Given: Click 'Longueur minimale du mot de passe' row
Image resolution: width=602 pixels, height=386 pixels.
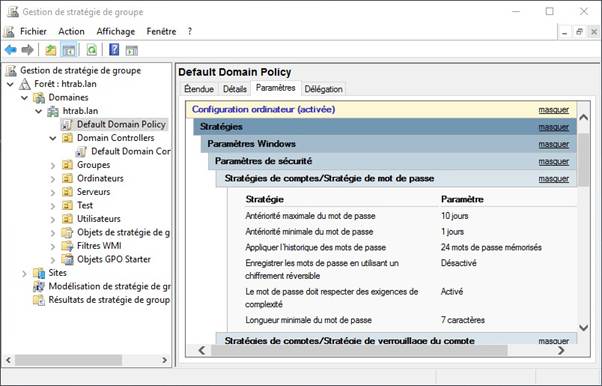Looking at the screenshot, I should (x=411, y=320).
